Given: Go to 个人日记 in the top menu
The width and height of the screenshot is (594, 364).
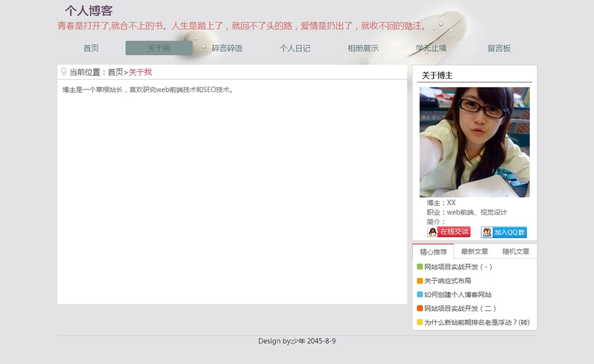Looking at the screenshot, I should (x=295, y=48).
